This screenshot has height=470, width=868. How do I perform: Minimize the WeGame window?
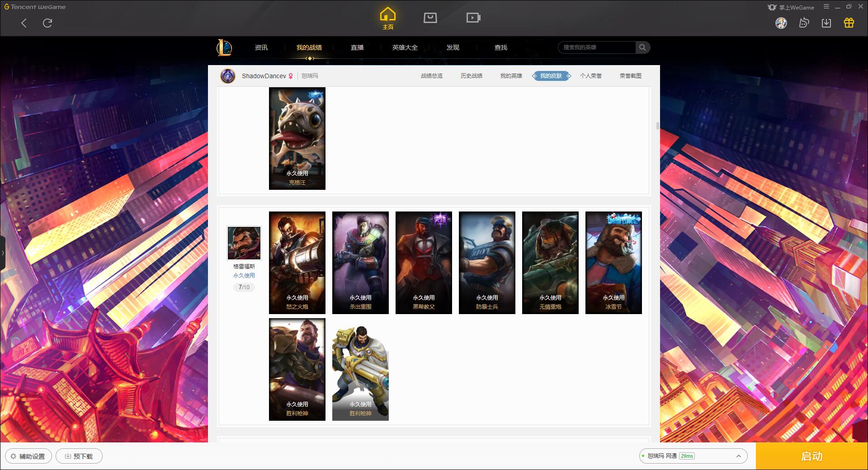point(838,7)
